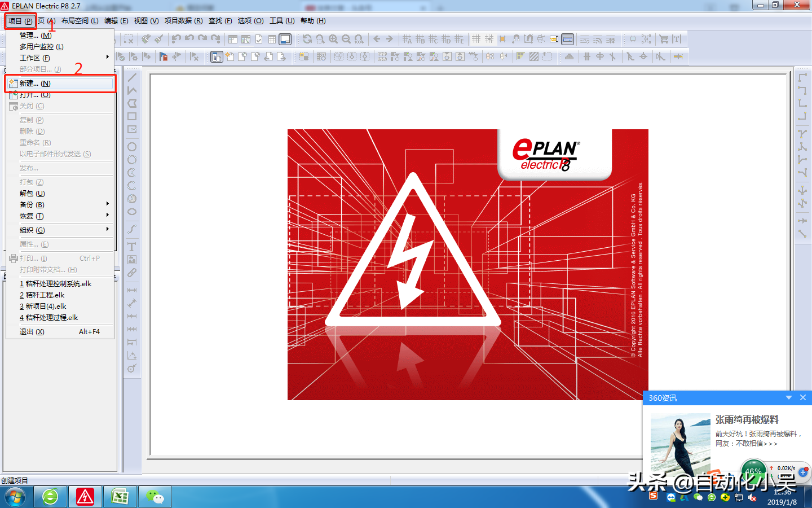
Task: Select the ellipse drawing tool
Action: pyautogui.click(x=132, y=212)
